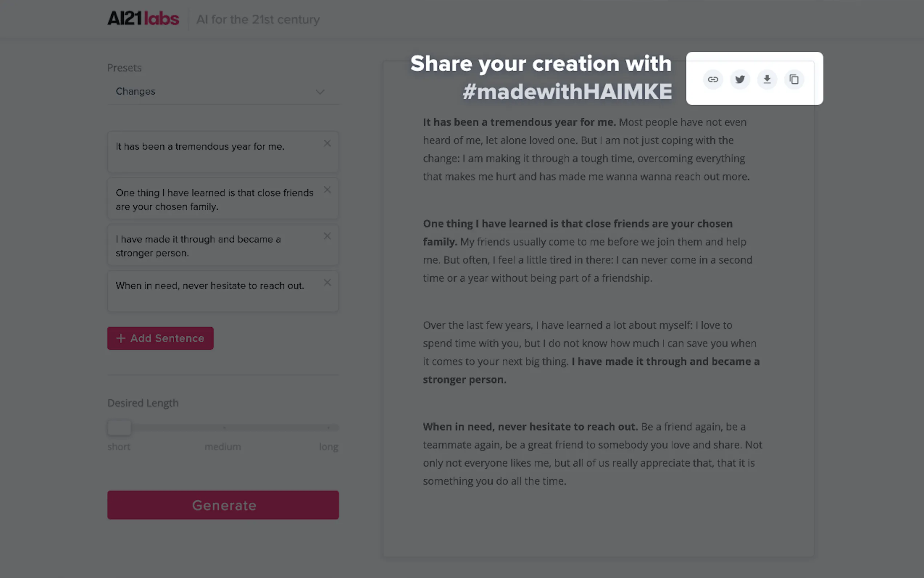Image resolution: width=924 pixels, height=578 pixels.
Task: Expand the Presets chevron arrow
Action: [x=320, y=92]
